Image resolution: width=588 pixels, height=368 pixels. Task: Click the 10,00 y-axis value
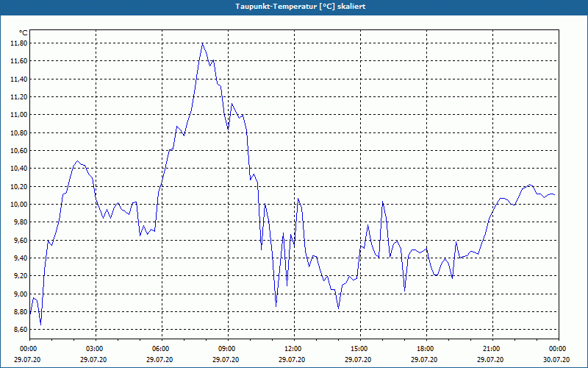pyautogui.click(x=20, y=205)
